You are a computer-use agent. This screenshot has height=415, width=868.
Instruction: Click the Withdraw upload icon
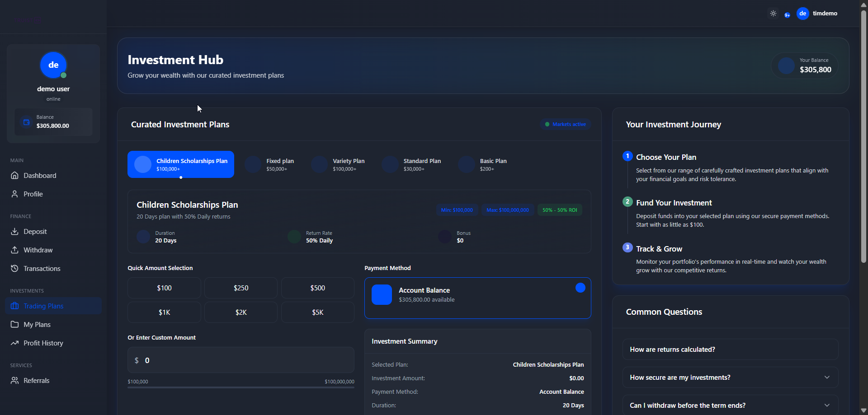coord(15,250)
